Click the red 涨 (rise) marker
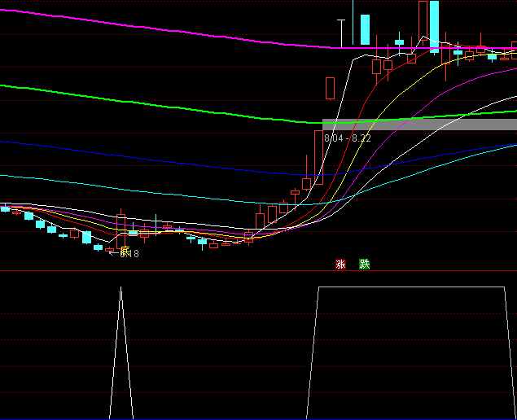 point(340,264)
